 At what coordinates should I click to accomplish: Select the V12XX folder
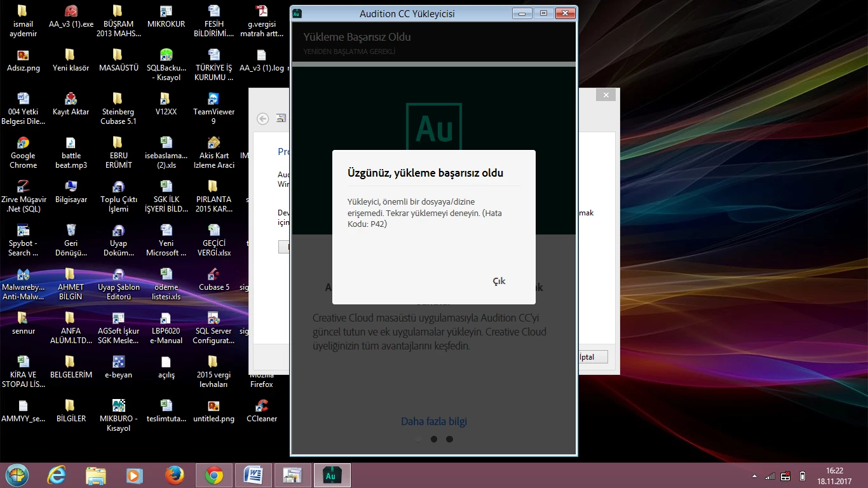166,103
